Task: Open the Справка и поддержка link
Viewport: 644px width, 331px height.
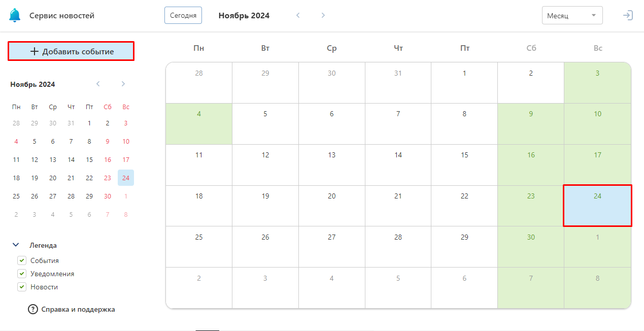Action: coord(78,309)
